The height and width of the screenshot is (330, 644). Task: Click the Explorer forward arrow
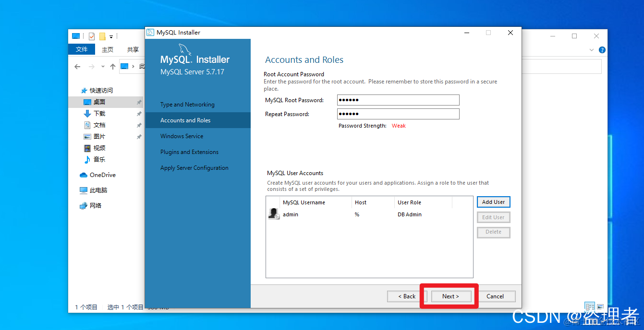coord(92,67)
